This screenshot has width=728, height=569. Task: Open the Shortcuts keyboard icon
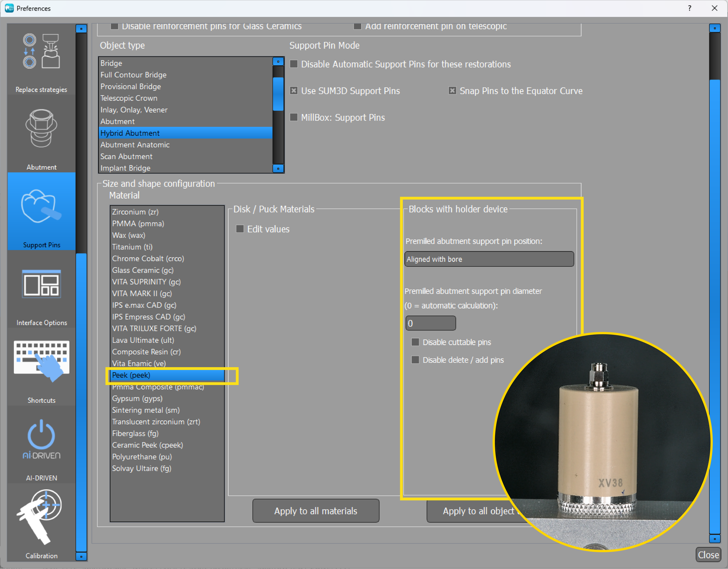point(41,361)
